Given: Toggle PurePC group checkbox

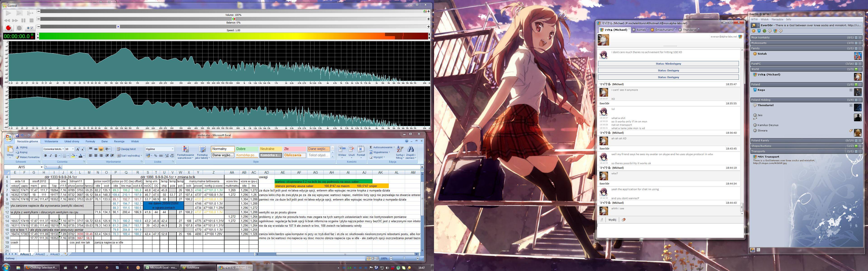Looking at the screenshot, I should [x=856, y=64].
